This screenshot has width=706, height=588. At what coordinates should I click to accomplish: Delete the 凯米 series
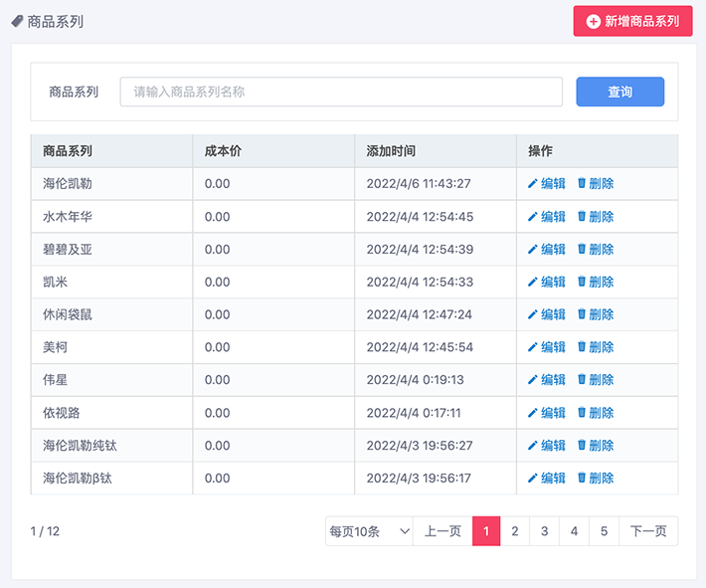tap(596, 282)
